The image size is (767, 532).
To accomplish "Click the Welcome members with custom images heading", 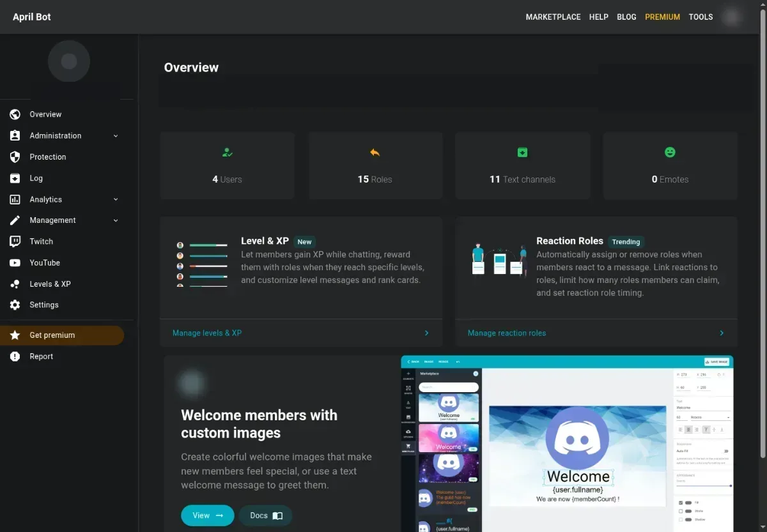I will (259, 424).
